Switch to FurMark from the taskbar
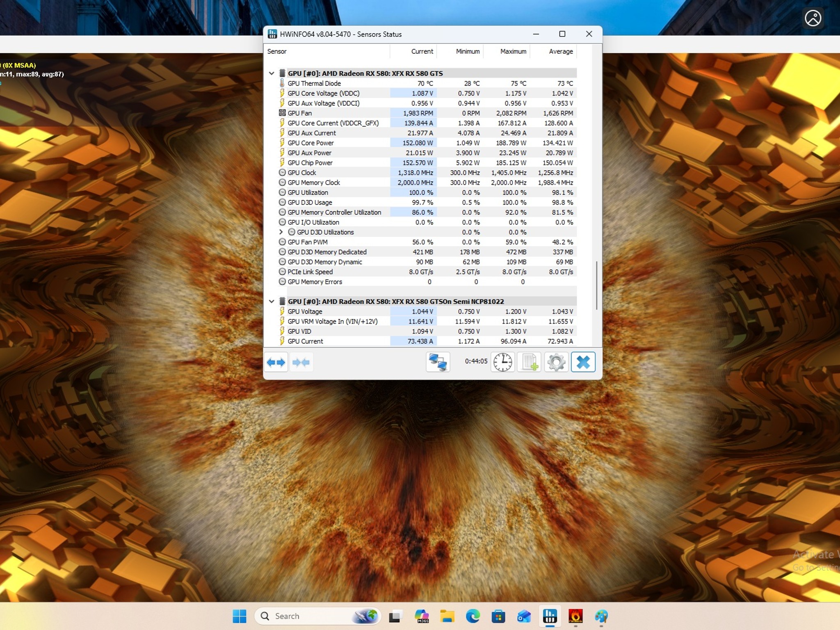 tap(575, 616)
